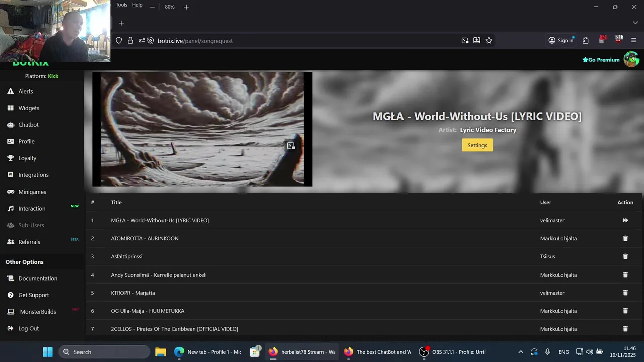Remove OG Ulla-Maija - HUUMETUKKA request
644x362 pixels.
[x=625, y=311]
